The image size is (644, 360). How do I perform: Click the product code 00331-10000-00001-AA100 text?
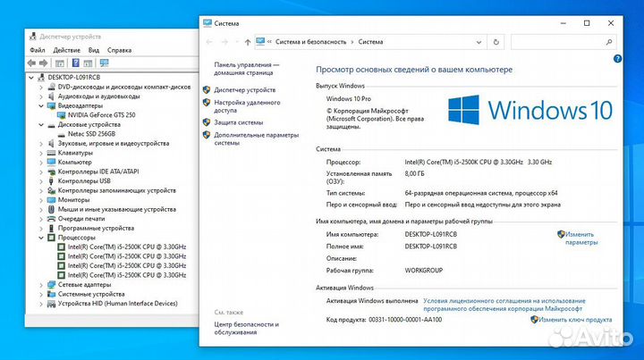click(x=405, y=320)
